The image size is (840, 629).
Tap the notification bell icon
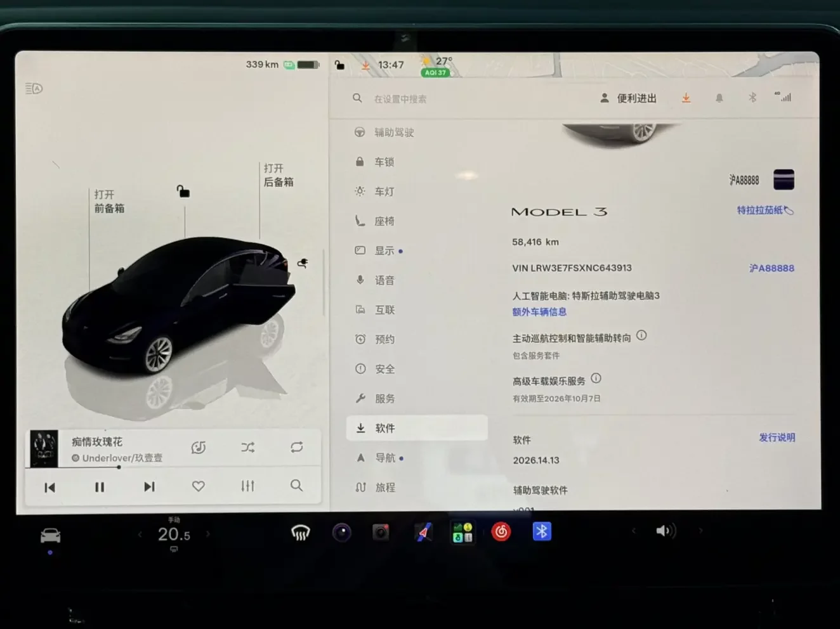(719, 98)
